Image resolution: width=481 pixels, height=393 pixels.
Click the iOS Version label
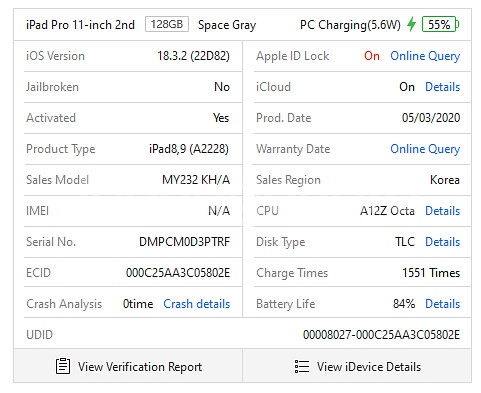click(x=55, y=56)
